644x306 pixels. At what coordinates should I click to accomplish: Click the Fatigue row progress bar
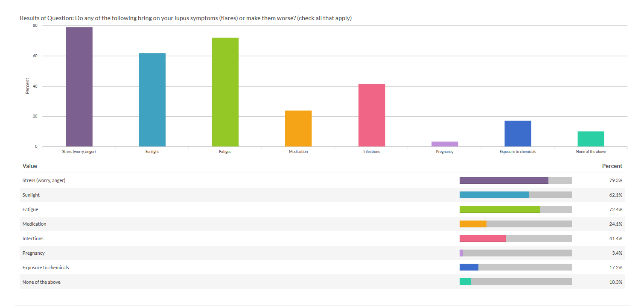tap(516, 209)
